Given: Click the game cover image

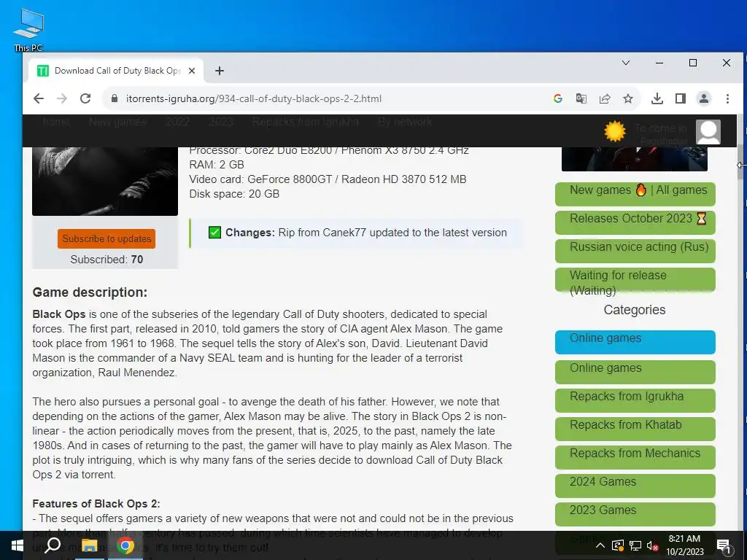Looking at the screenshot, I should (x=105, y=181).
